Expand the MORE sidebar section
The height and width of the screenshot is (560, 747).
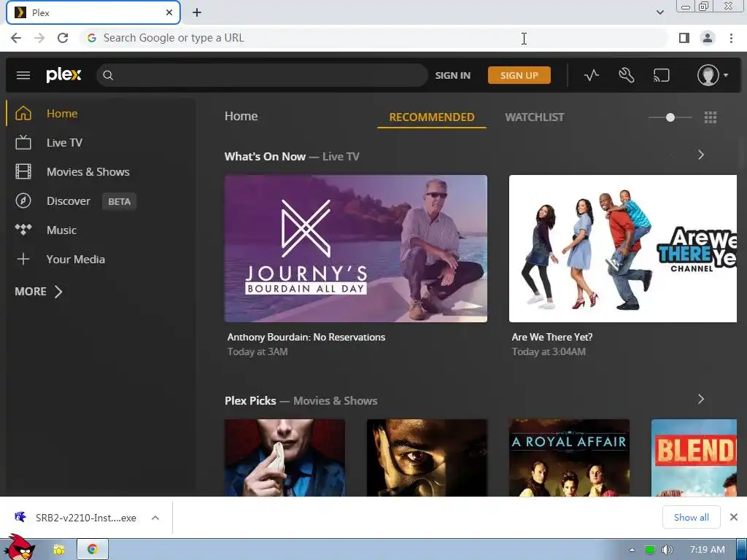pyautogui.click(x=39, y=292)
